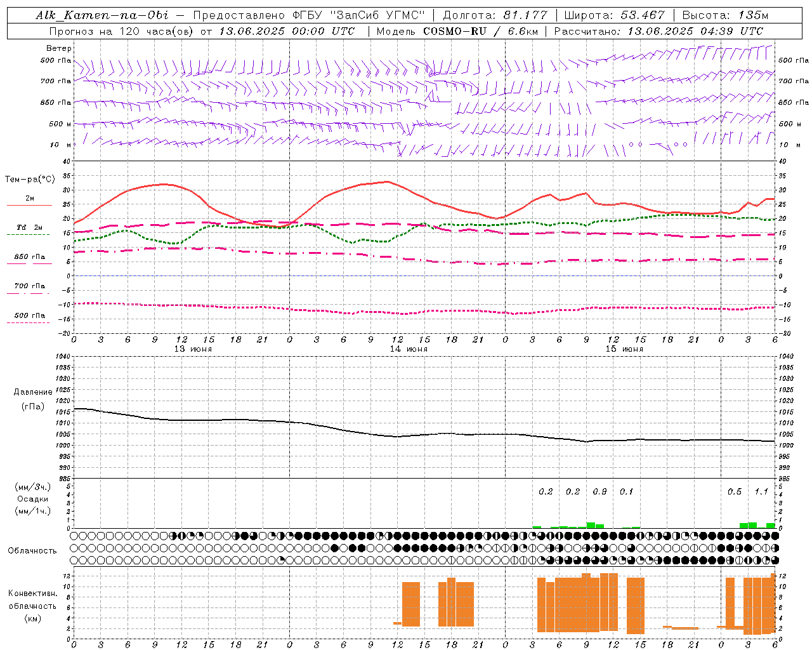Click the latitude value Широта: 53.467

614,15
